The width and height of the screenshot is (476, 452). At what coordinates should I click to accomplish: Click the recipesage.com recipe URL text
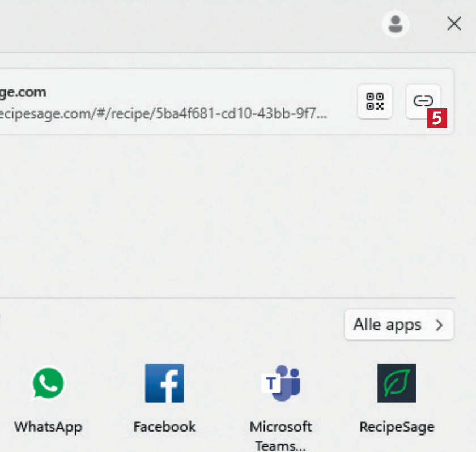[x=163, y=113]
